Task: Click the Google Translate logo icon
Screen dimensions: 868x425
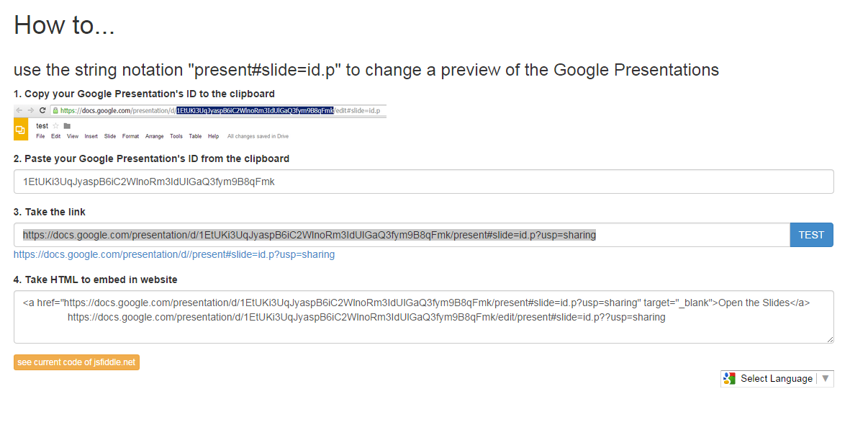Action: (730, 379)
